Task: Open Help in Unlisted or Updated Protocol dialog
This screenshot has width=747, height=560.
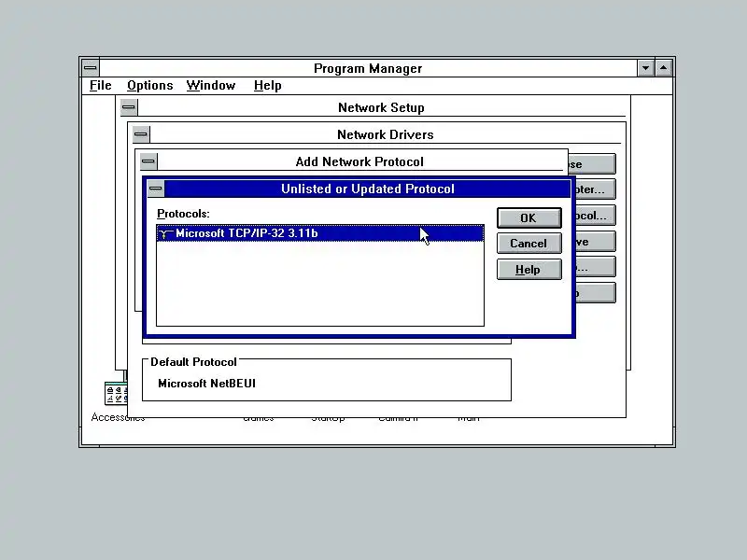Action: 529,270
